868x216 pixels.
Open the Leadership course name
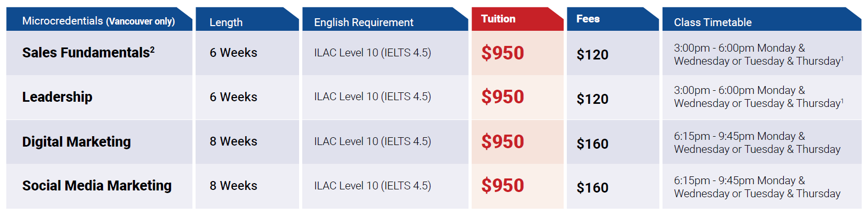(x=57, y=97)
